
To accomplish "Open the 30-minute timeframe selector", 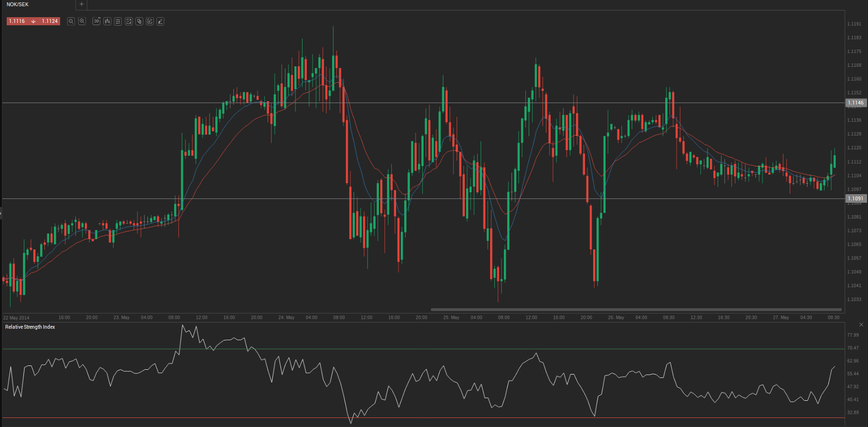I will (96, 21).
